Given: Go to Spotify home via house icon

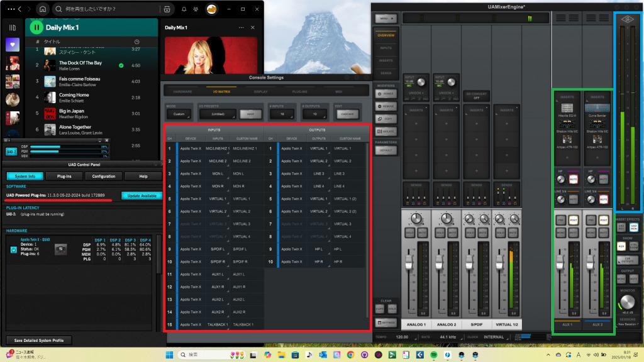Looking at the screenshot, I should [42, 9].
